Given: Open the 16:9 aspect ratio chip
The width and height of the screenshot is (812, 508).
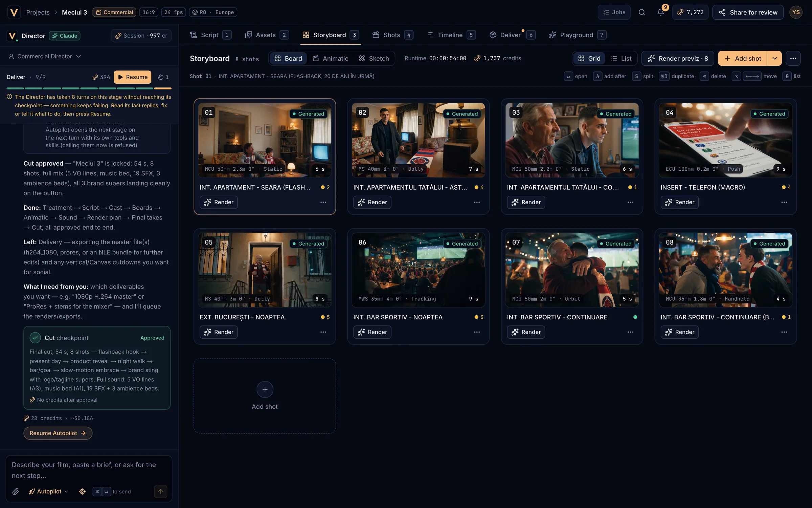Looking at the screenshot, I should (x=149, y=12).
